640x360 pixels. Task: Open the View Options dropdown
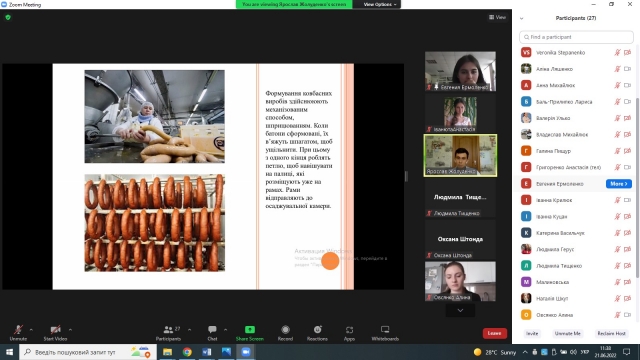pos(380,4)
